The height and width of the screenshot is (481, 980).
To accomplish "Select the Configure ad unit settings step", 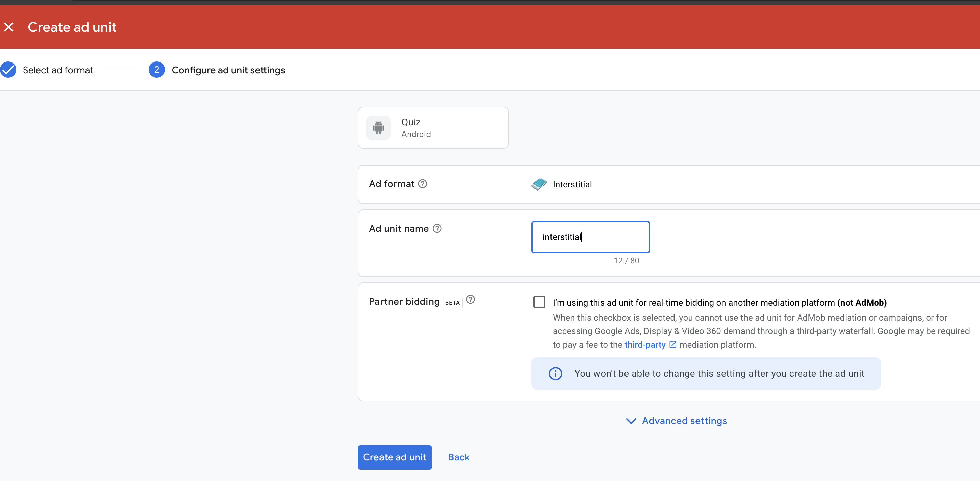I will tap(228, 70).
